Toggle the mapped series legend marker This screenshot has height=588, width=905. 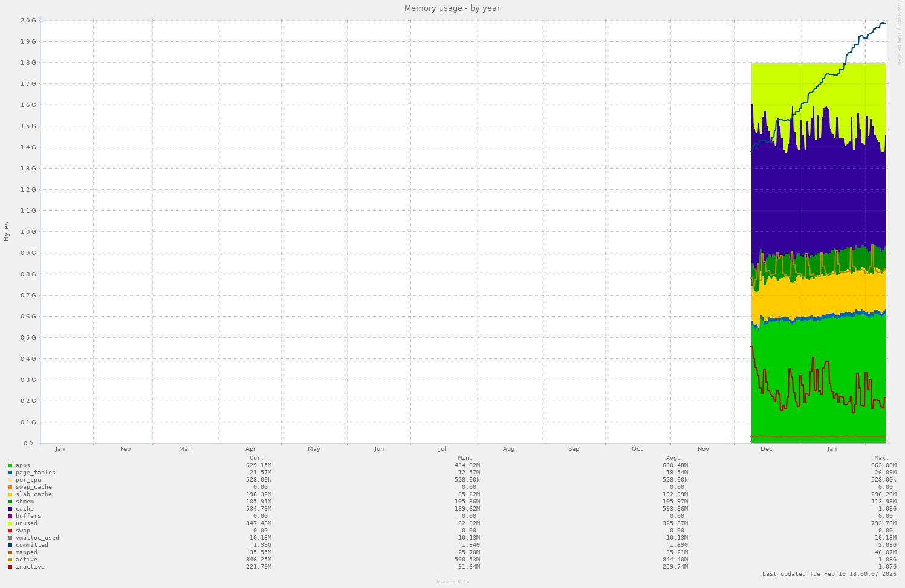click(9, 552)
